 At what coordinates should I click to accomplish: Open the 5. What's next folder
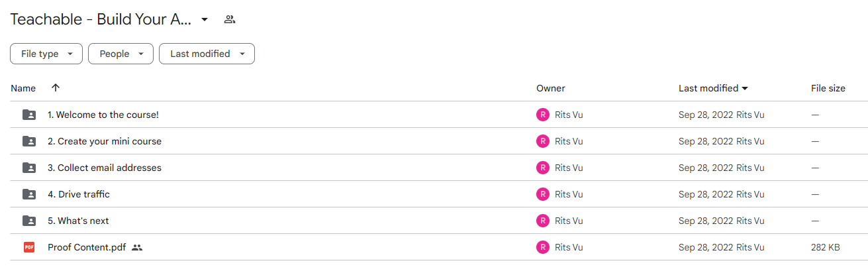click(78, 221)
